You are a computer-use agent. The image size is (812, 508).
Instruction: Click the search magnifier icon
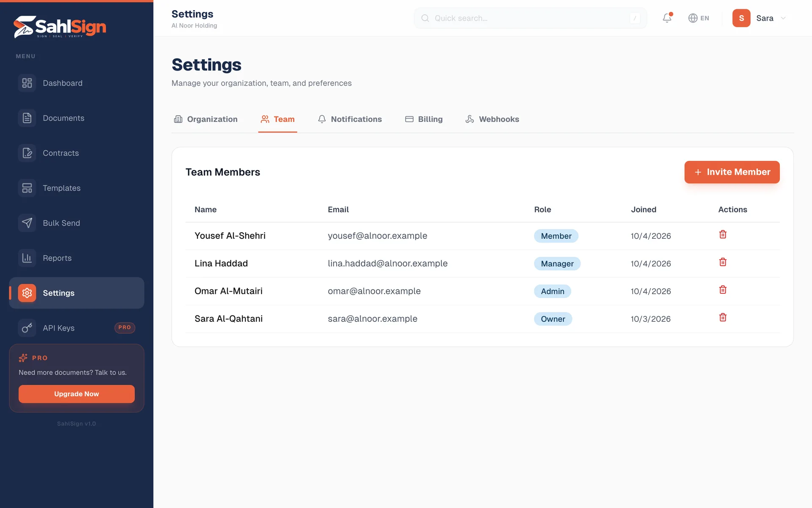pyautogui.click(x=425, y=18)
